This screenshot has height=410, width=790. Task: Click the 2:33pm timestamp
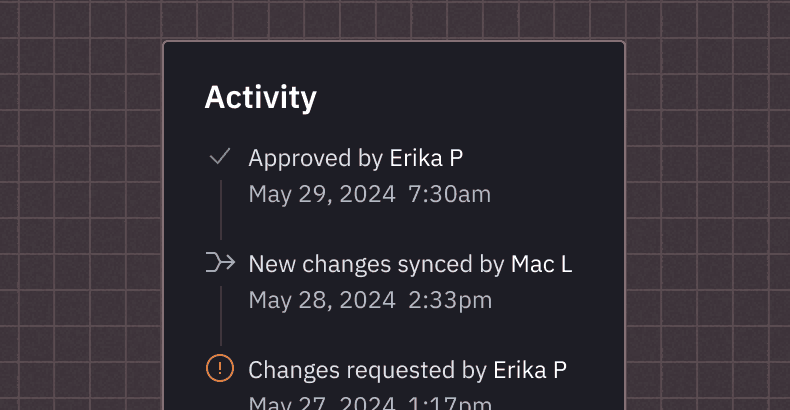pyautogui.click(x=450, y=300)
